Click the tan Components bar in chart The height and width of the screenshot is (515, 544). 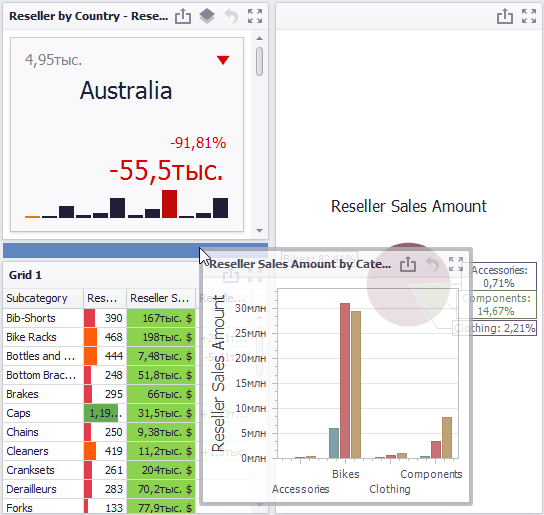(x=447, y=438)
